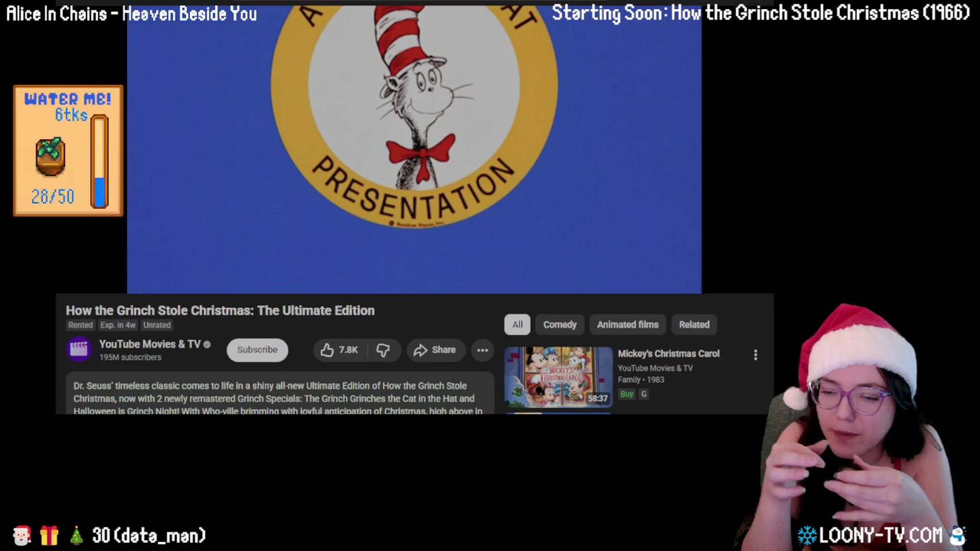Click the Cat in the Hat video player
The width and height of the screenshot is (980, 551).
pos(414,149)
